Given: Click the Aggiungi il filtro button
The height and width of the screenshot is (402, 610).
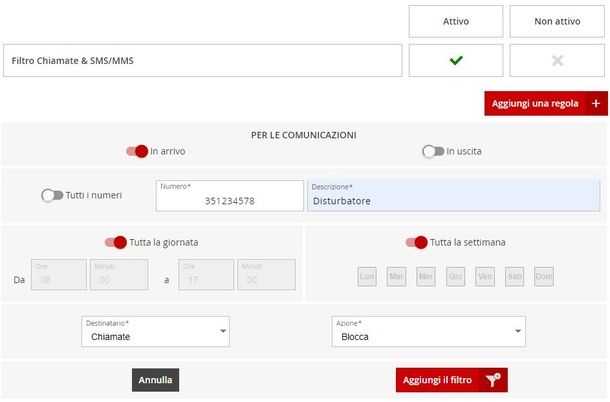Looking at the screenshot, I should point(452,380).
